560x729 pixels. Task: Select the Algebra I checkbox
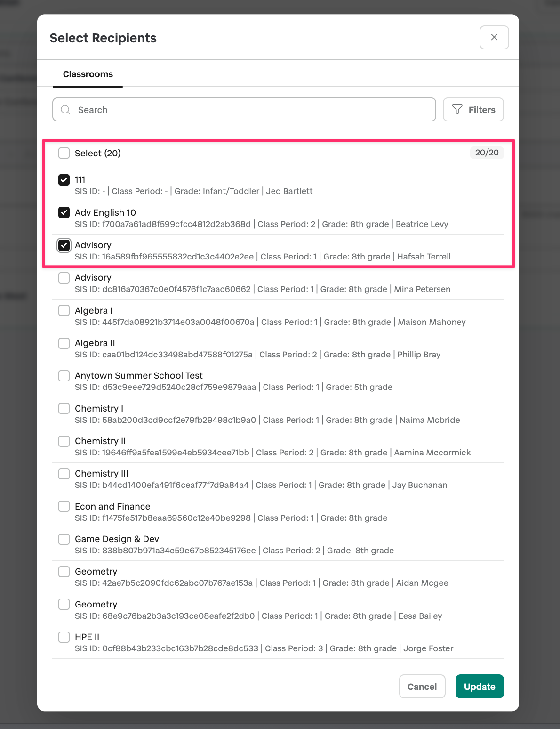point(64,310)
